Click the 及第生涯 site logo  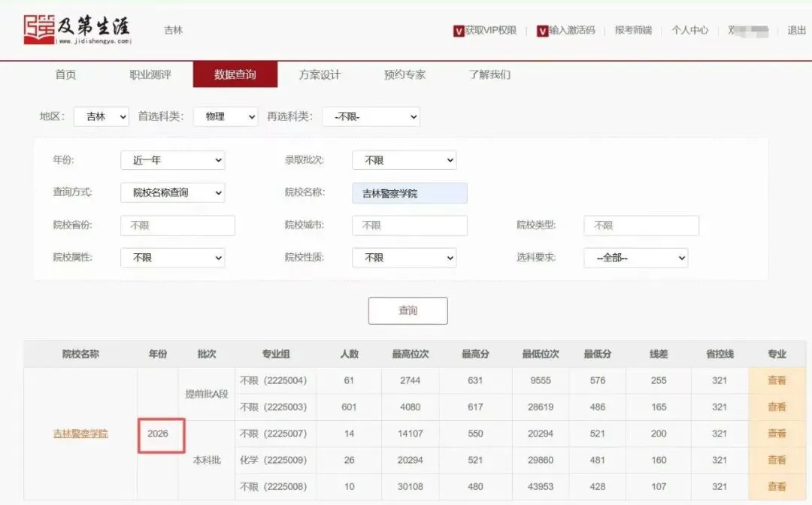click(x=77, y=29)
